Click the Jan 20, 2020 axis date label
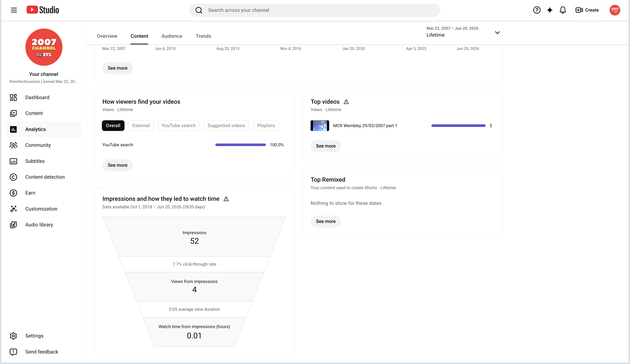The image size is (630, 364). (353, 48)
